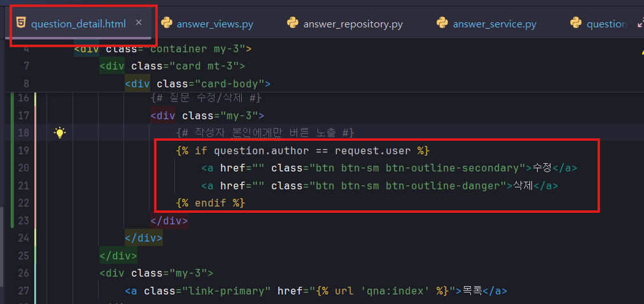Viewport: 644px width, 304px height.
Task: Open the answer_views.py tab
Action: click(x=215, y=24)
